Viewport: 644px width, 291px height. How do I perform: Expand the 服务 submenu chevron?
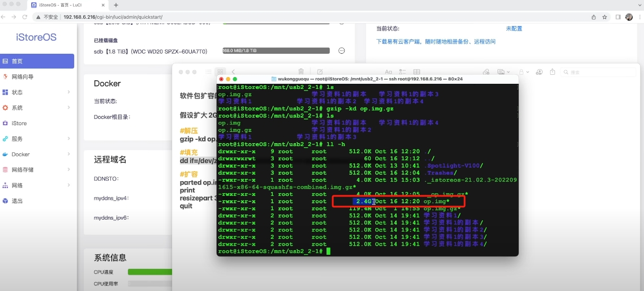pos(68,139)
